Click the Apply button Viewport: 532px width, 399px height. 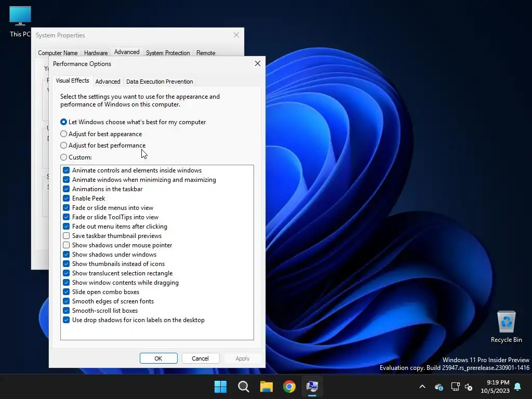pyautogui.click(x=242, y=358)
